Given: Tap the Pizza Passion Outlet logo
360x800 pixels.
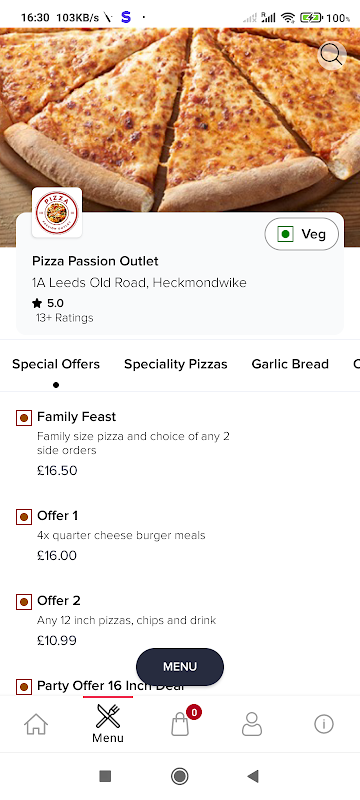Looking at the screenshot, I should (57, 212).
